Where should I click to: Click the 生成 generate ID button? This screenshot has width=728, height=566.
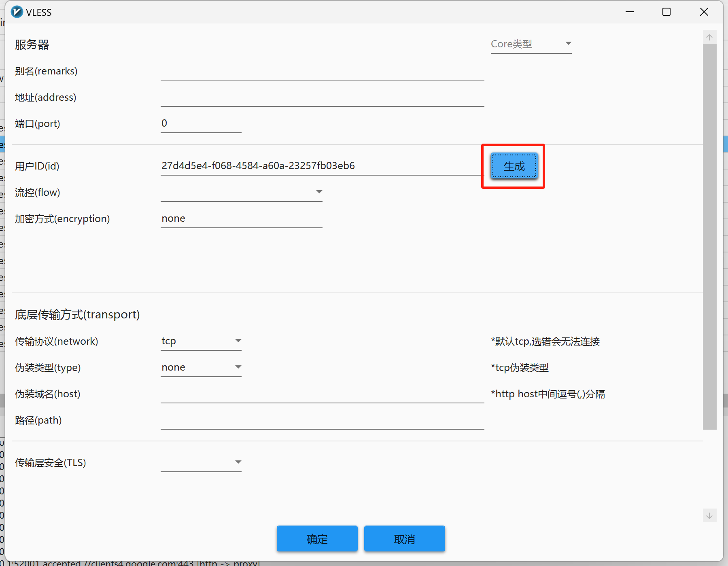click(x=514, y=166)
